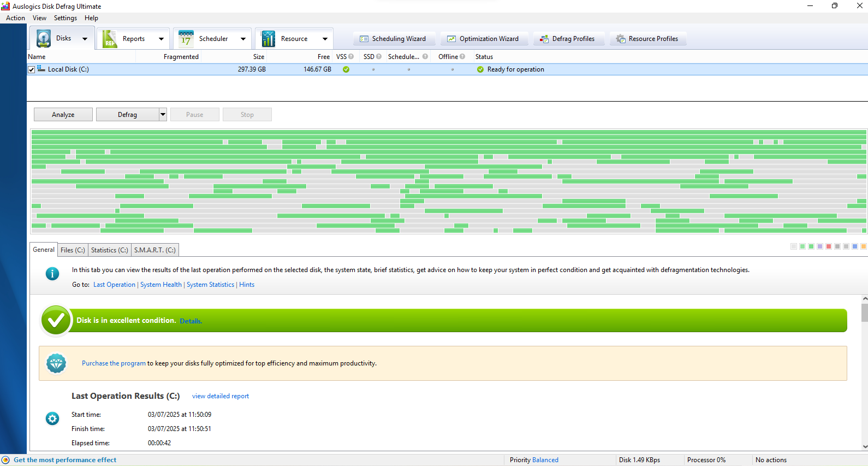Screen dimensions: 868x466
Task: Click the Defrag button
Action: click(128, 114)
